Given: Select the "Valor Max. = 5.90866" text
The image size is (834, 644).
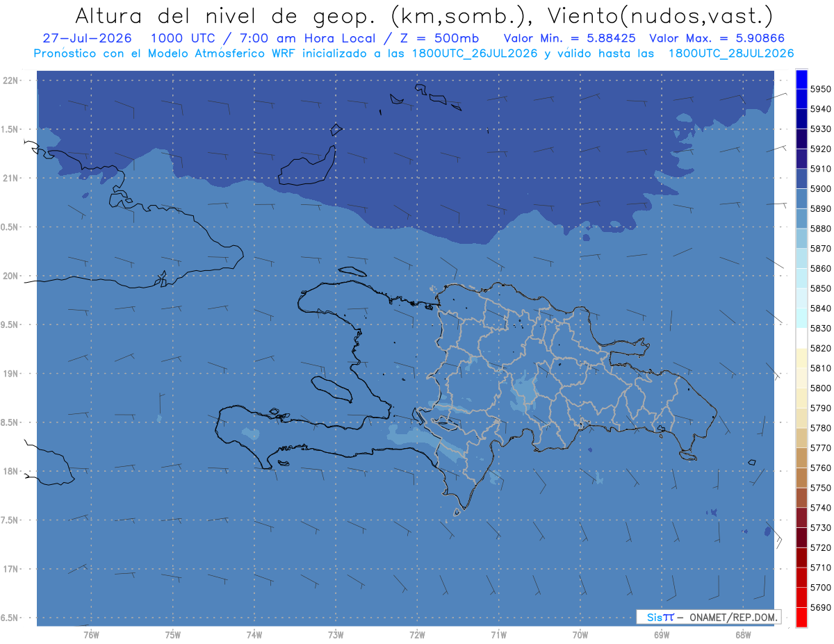Looking at the screenshot, I should pyautogui.click(x=717, y=38).
